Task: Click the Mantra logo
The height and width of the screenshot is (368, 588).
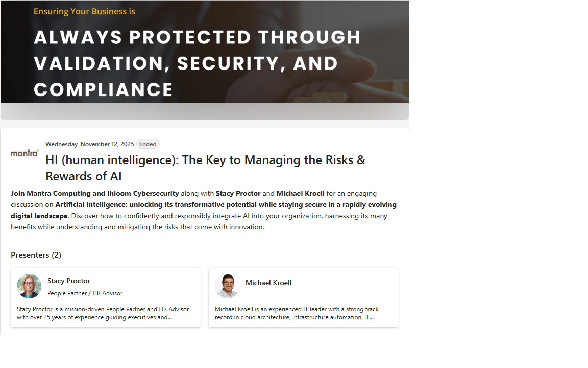Action: pyautogui.click(x=24, y=153)
